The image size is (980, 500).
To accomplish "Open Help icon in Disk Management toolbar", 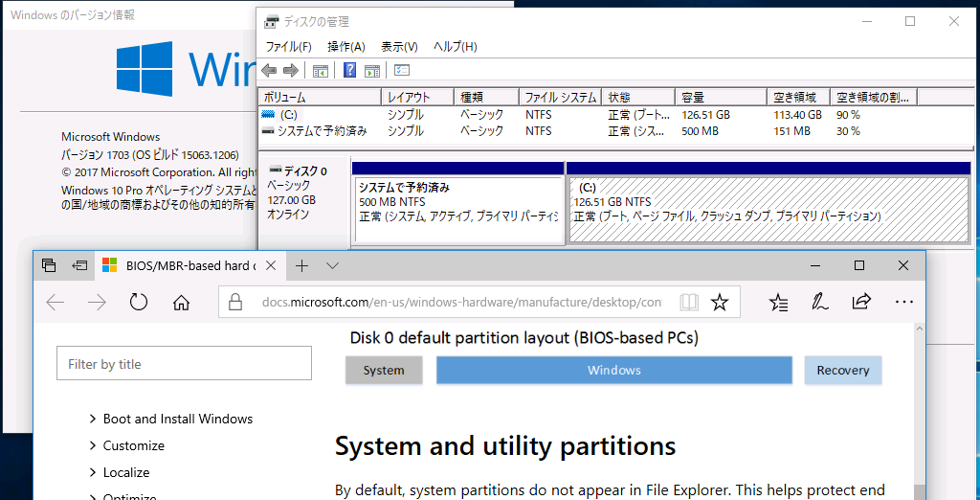I will pos(350,70).
